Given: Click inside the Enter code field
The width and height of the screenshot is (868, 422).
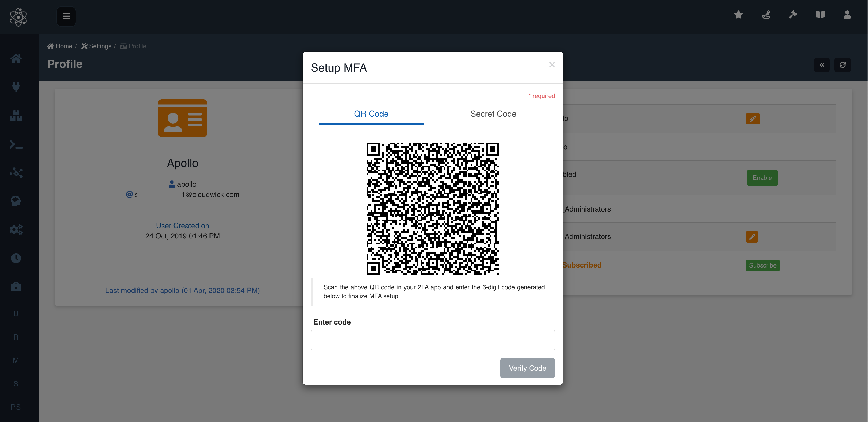Looking at the screenshot, I should (x=433, y=340).
